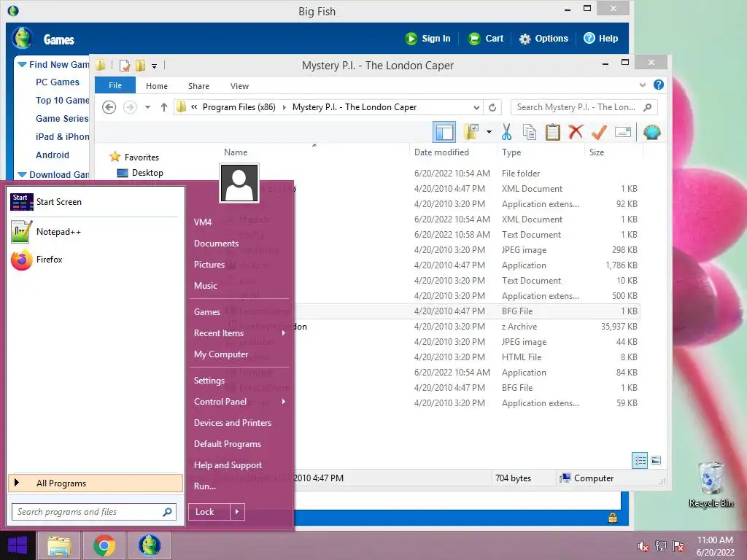Click the Refresh button beside address bar
The height and width of the screenshot is (560, 747).
click(492, 107)
